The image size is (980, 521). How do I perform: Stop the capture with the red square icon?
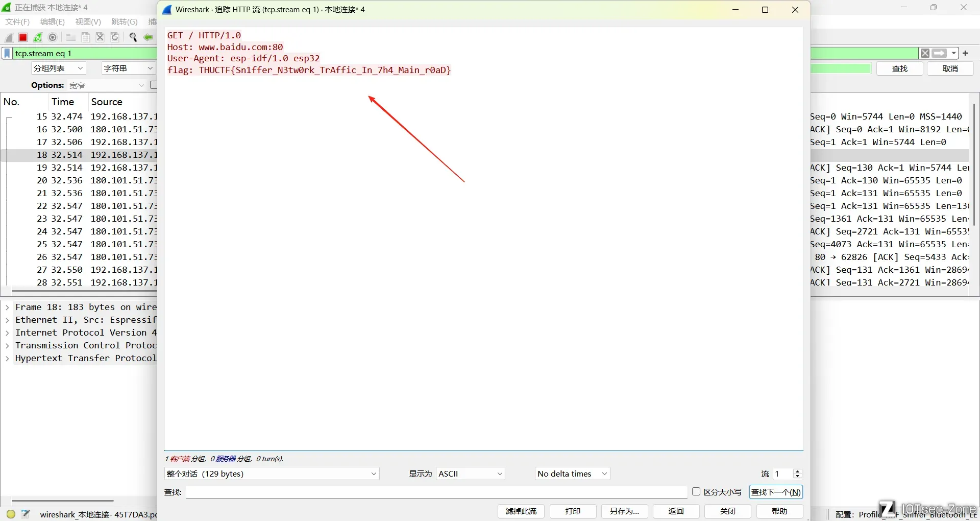coord(23,37)
